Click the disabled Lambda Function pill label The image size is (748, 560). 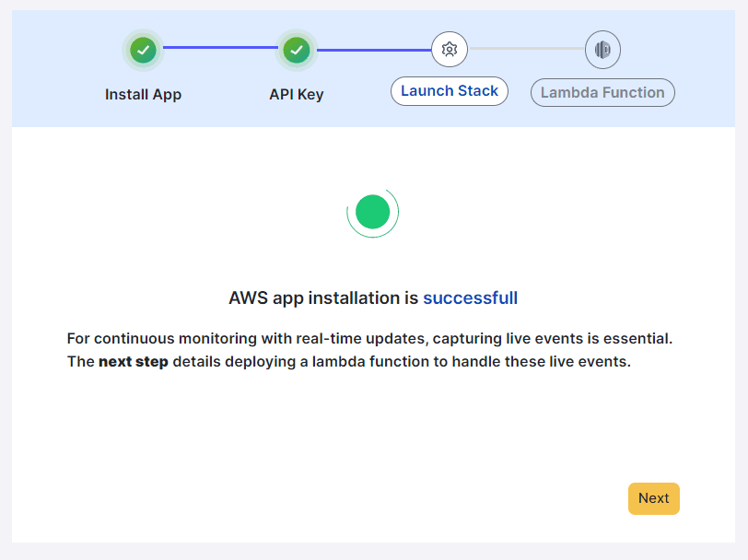[602, 92]
